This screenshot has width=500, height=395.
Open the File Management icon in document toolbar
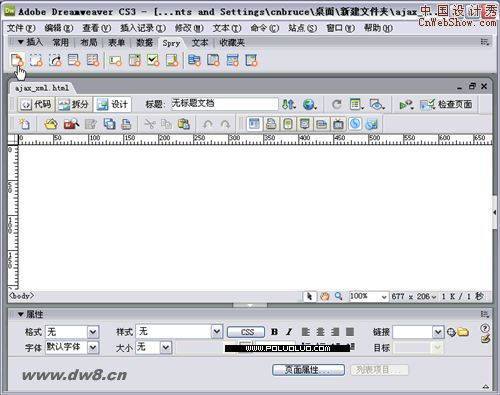tap(289, 104)
